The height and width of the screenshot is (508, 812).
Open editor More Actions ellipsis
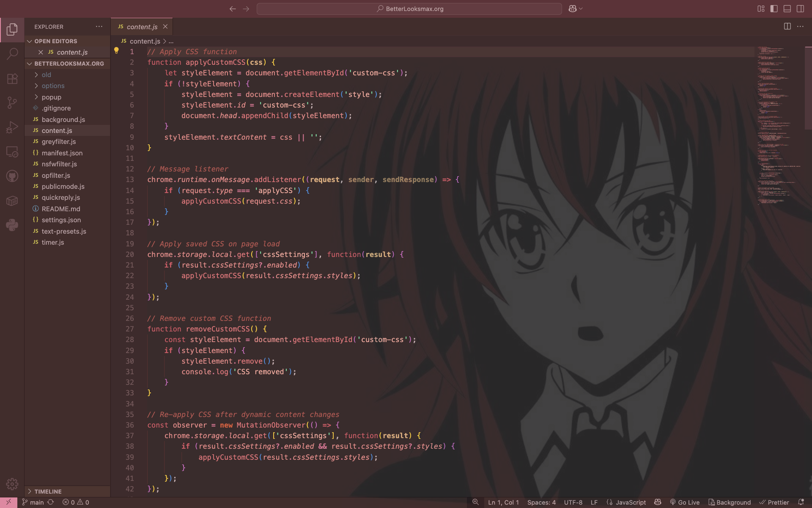(800, 26)
